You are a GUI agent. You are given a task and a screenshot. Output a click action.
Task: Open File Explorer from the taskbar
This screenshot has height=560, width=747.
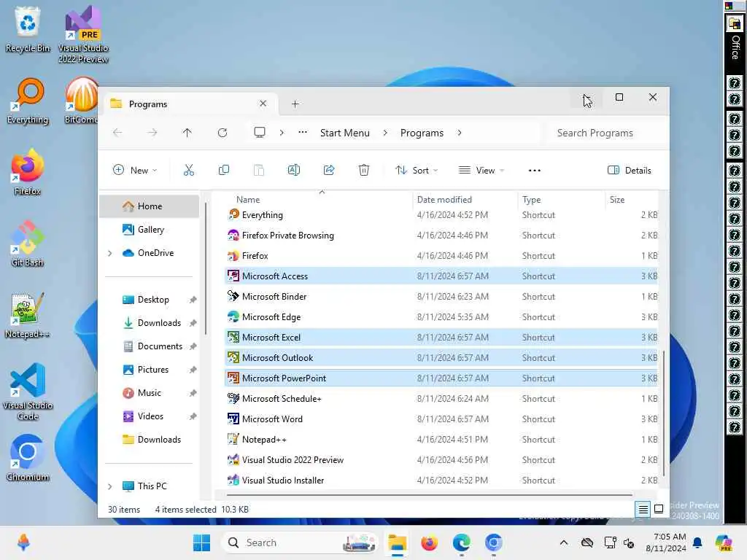(x=397, y=542)
